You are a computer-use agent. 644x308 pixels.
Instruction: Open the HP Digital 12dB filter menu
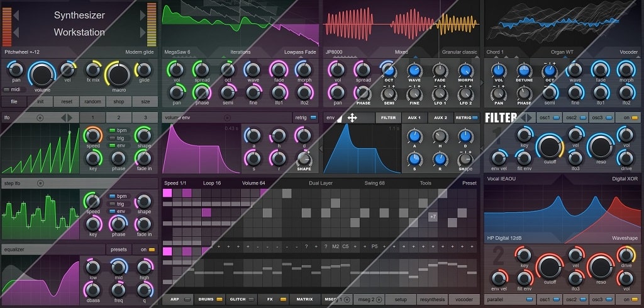506,238
